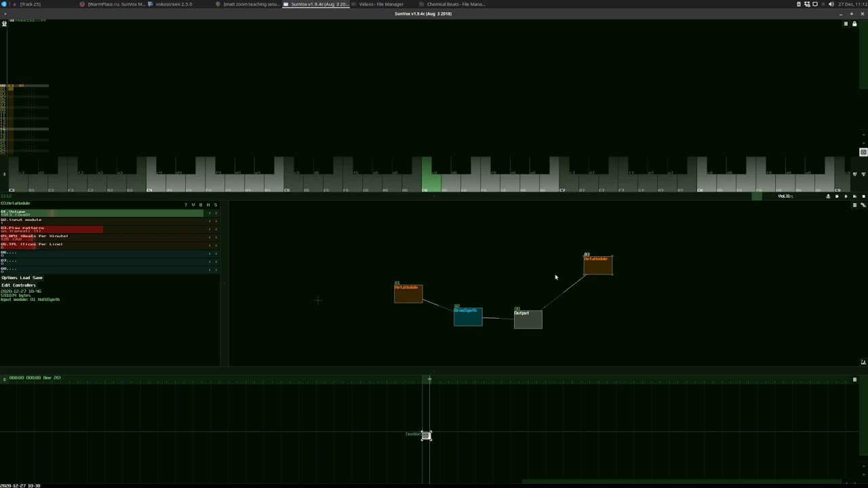Click the stop playback button
Image resolution: width=868 pixels, height=488 pixels.
pos(863,197)
